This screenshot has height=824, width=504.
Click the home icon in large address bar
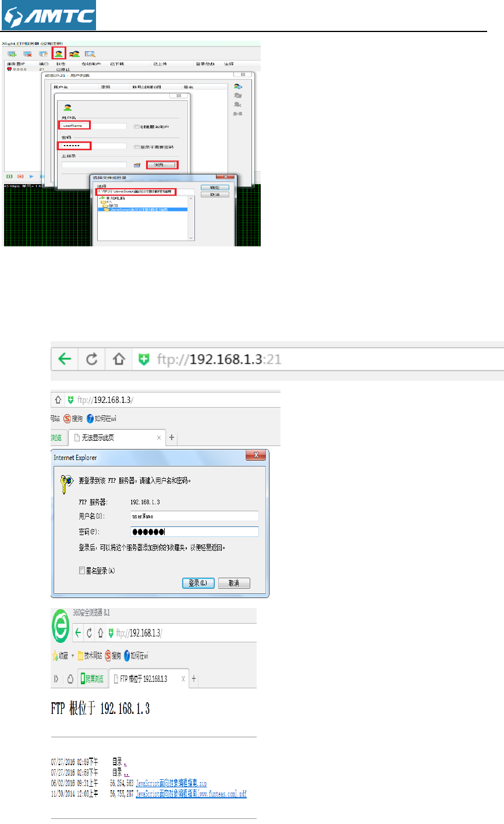pyautogui.click(x=118, y=359)
